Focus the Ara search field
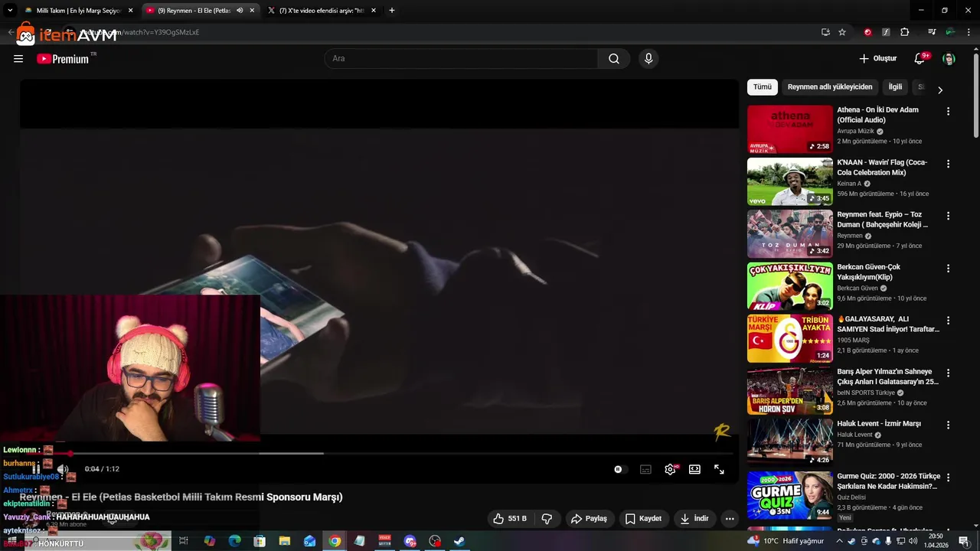The width and height of the screenshot is (980, 551). click(x=462, y=59)
